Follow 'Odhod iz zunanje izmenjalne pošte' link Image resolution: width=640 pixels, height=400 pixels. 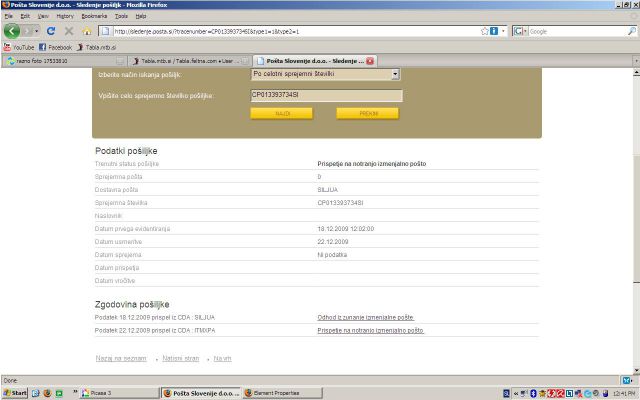(x=366, y=317)
